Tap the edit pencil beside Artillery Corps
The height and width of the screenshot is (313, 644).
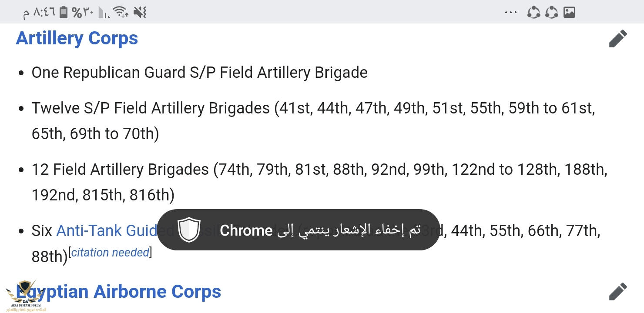point(618,39)
